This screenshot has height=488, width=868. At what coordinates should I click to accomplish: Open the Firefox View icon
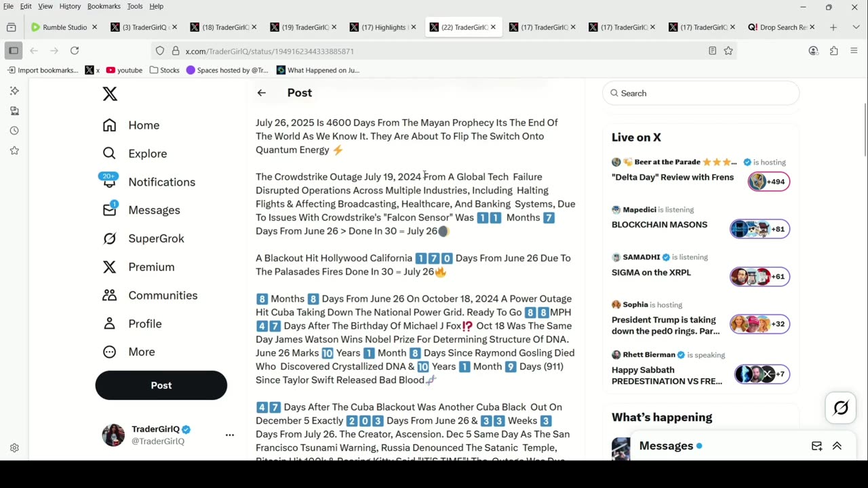click(x=11, y=27)
